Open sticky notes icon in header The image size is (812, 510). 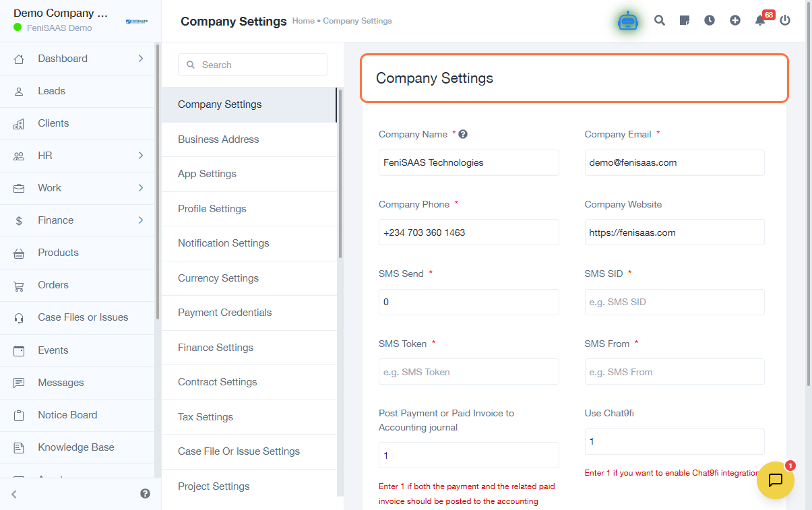coord(685,21)
